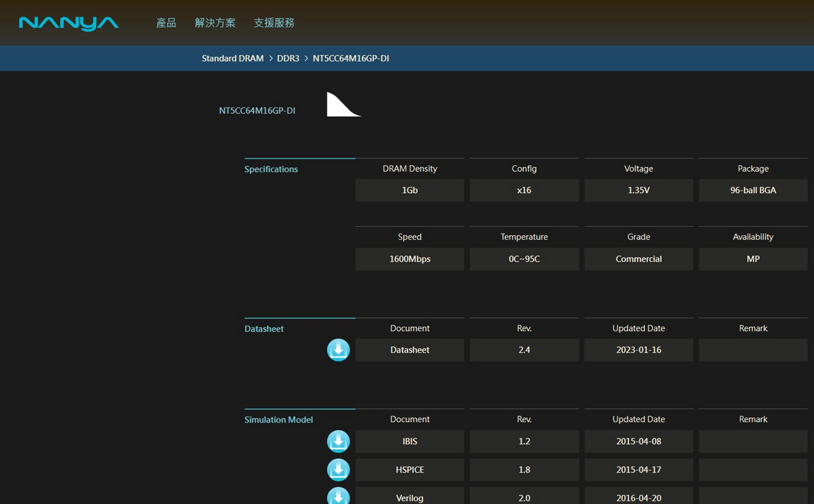Click the IBIS document cell
This screenshot has height=504, width=814.
[x=410, y=442]
